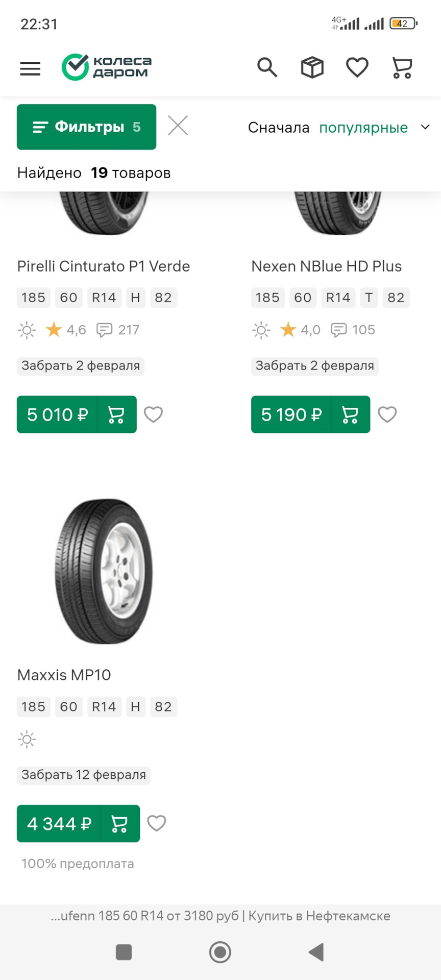The image size is (441, 980).
Task: Add Nexen NBlue HD Plus to cart
Action: point(350,414)
